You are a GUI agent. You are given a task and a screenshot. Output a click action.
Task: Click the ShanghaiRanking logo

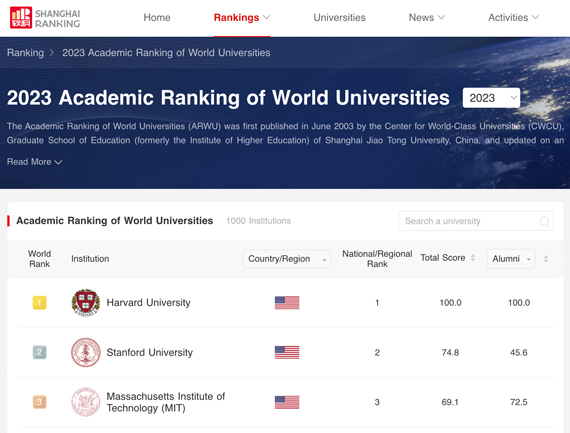(x=45, y=18)
